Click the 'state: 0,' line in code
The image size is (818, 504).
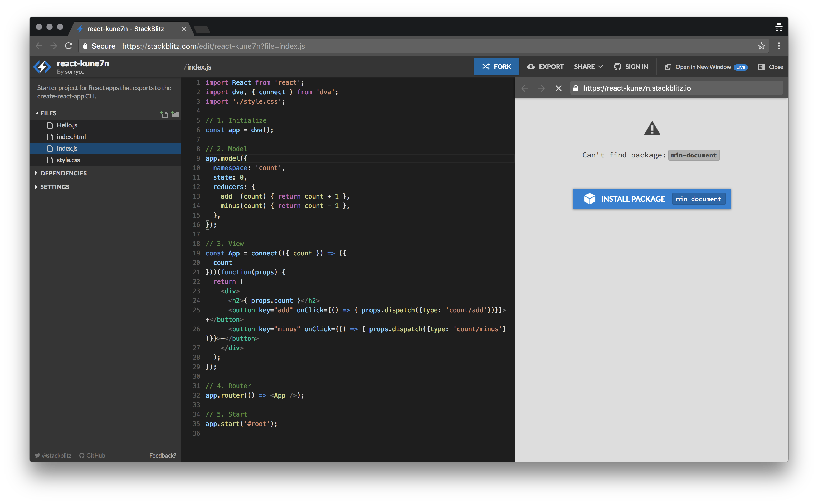pos(230,177)
